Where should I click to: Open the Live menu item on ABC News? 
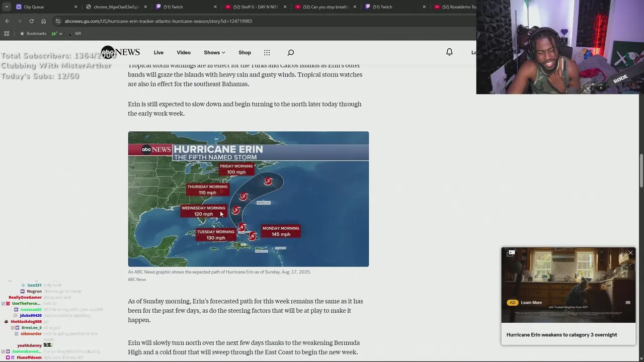[x=158, y=53]
